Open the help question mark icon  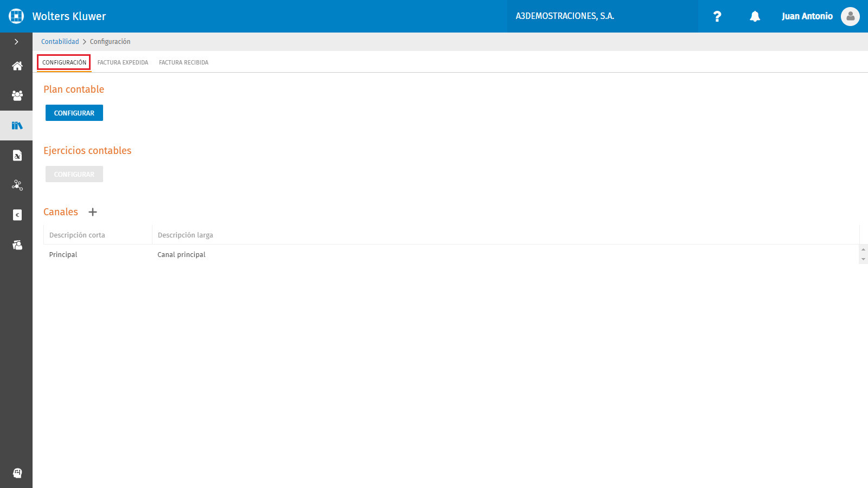(x=717, y=16)
